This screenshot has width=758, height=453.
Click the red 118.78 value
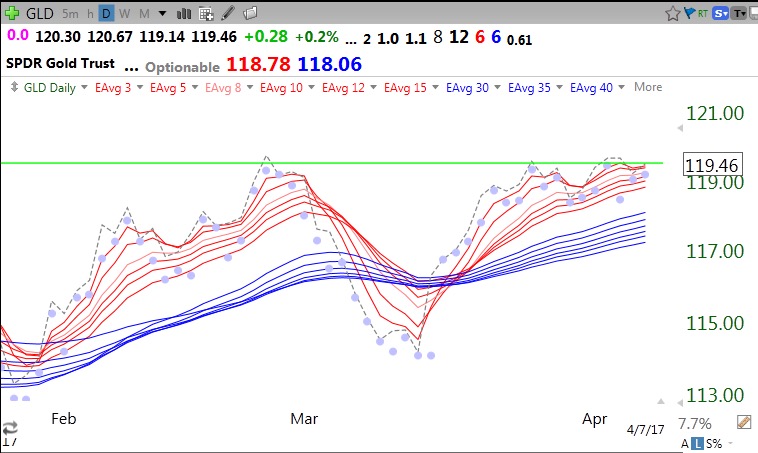[258, 64]
